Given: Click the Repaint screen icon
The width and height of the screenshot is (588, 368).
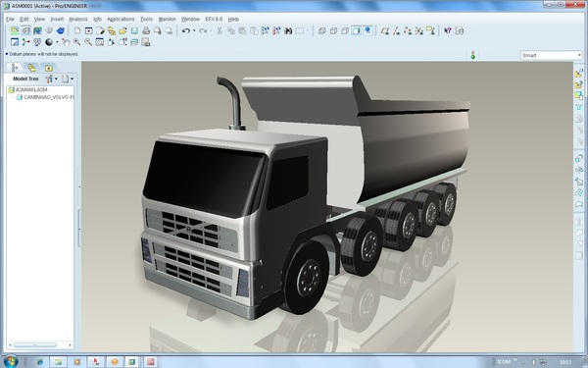Looking at the screenshot, I should [x=15, y=42].
